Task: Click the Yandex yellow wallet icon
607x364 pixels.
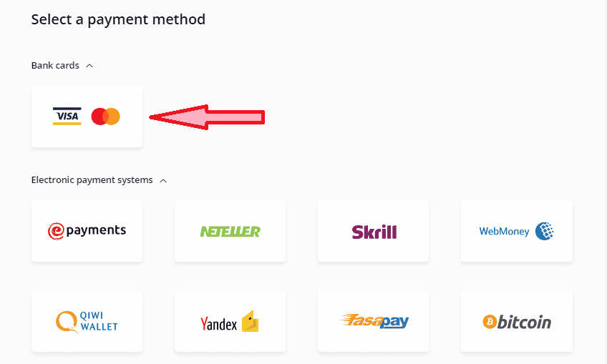Action: click(250, 321)
